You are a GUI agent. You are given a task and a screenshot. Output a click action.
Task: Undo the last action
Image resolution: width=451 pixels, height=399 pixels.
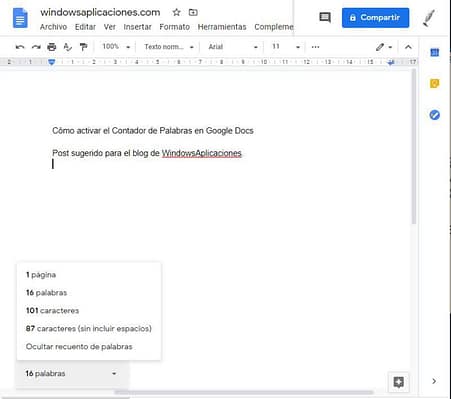tap(20, 47)
